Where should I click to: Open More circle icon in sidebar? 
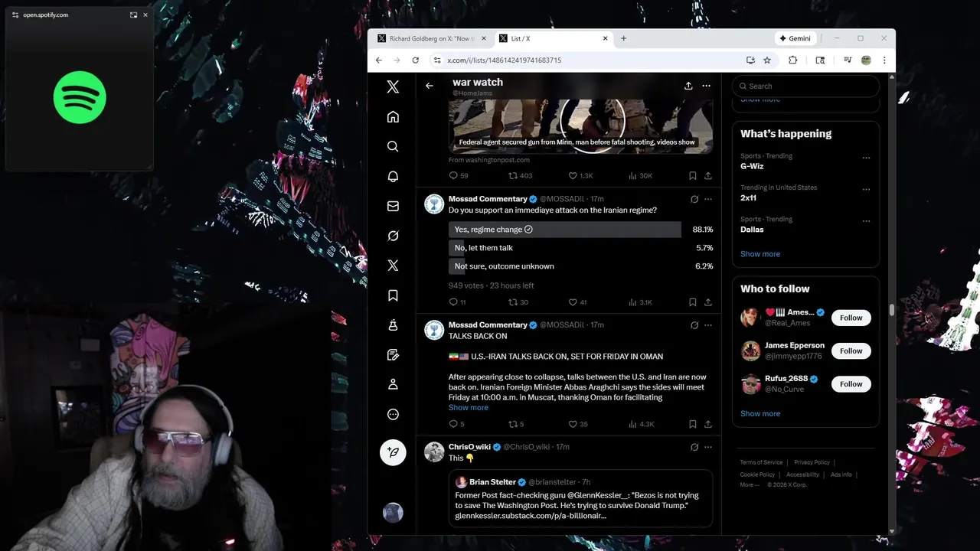coord(393,414)
